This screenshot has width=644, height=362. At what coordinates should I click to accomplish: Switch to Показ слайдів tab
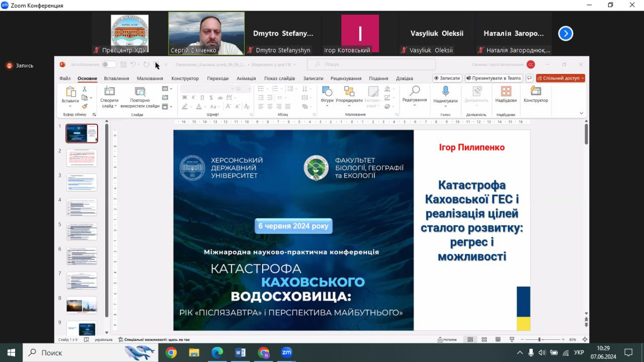point(279,79)
